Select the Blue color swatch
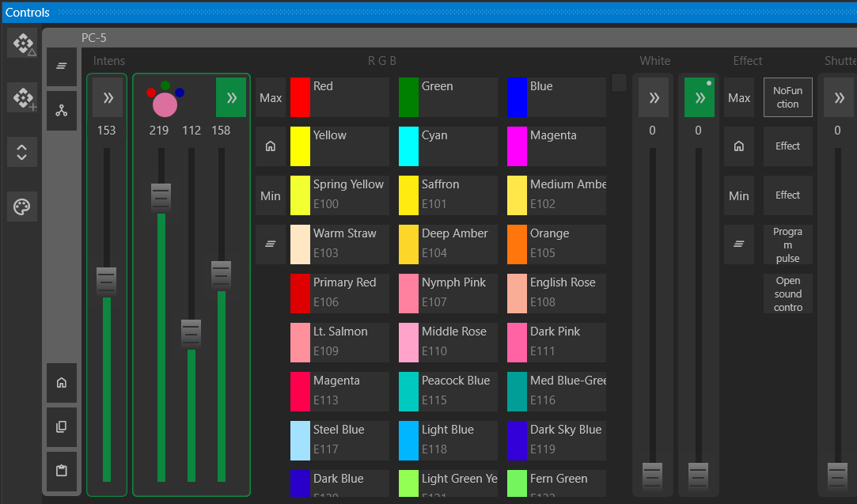Screen dimensions: 857x504 [556, 98]
